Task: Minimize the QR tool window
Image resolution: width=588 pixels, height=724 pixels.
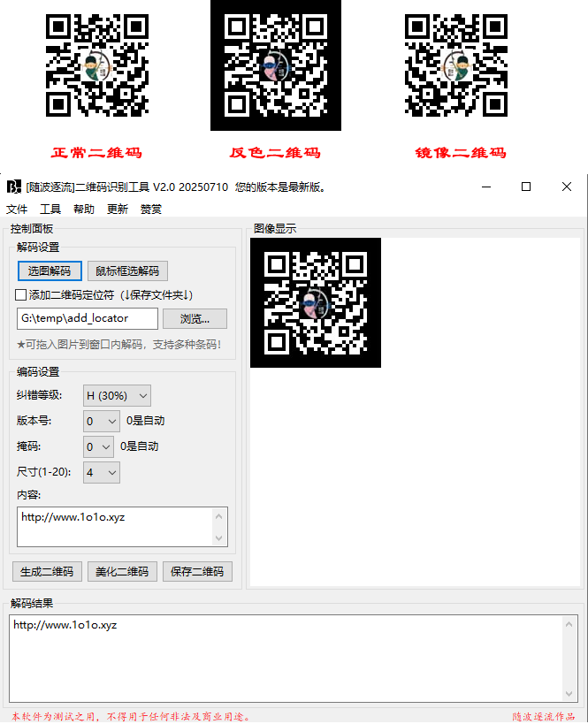Action: click(486, 187)
